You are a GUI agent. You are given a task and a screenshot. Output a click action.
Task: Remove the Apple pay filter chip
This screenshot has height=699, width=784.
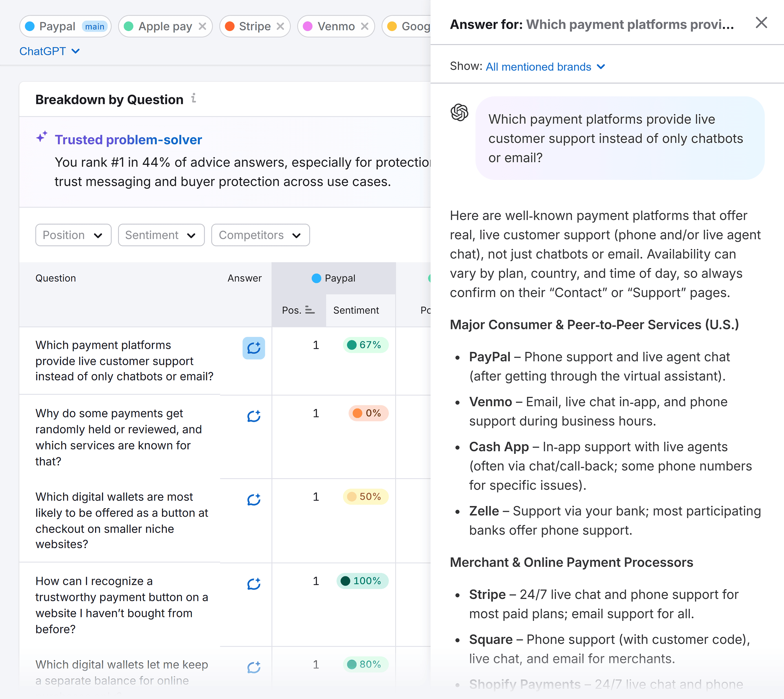coord(203,26)
